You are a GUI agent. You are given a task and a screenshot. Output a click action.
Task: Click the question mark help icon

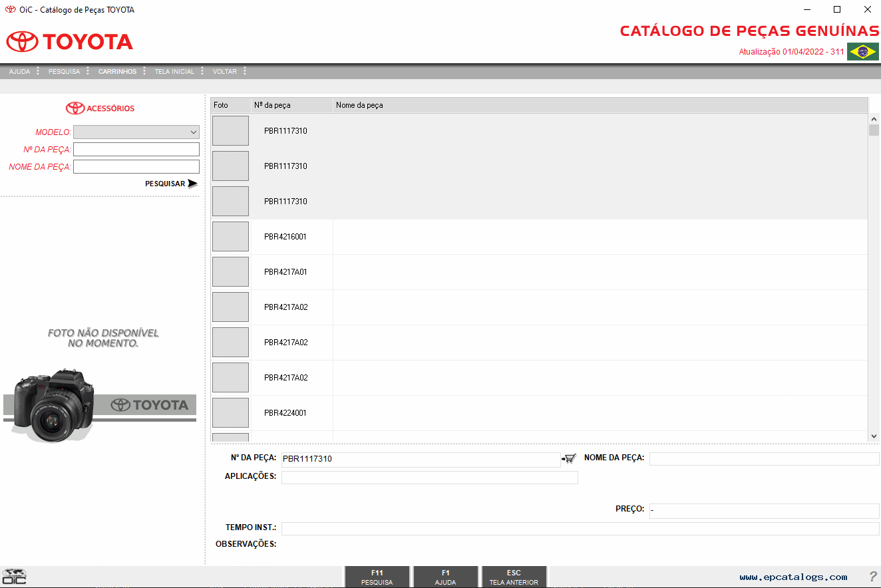pyautogui.click(x=873, y=577)
